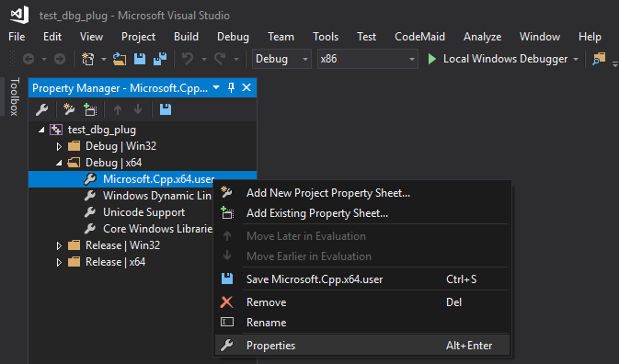Click the Navigate Backward arrow icon
The height and width of the screenshot is (364, 619).
29,59
